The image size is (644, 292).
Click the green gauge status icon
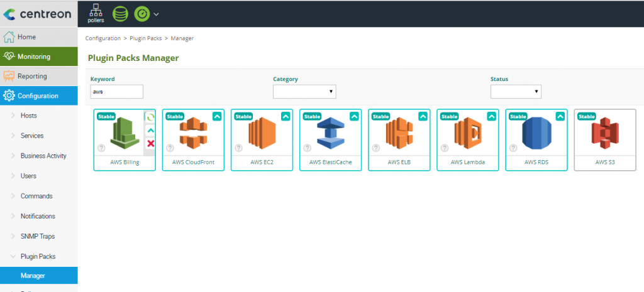(x=142, y=14)
